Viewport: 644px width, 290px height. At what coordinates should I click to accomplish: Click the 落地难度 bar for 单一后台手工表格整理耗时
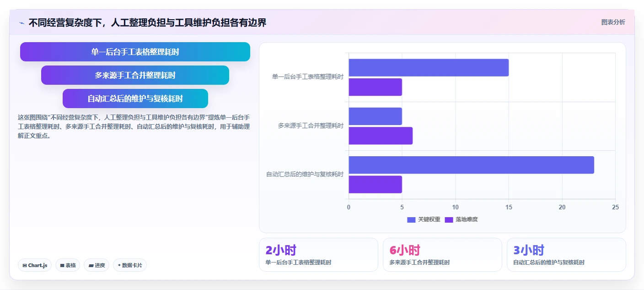point(375,87)
